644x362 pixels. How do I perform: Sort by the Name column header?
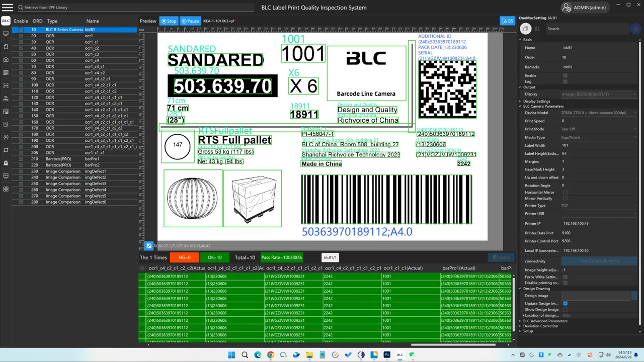pyautogui.click(x=93, y=21)
